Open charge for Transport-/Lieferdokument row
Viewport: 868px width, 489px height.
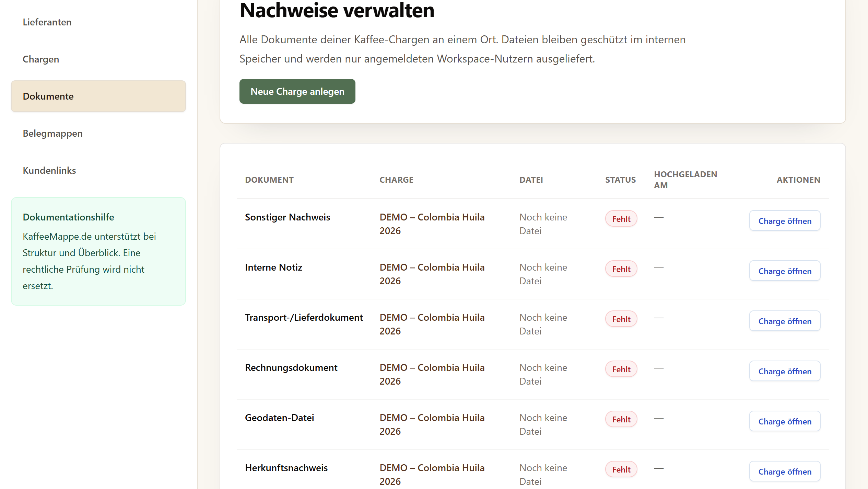[x=785, y=321]
